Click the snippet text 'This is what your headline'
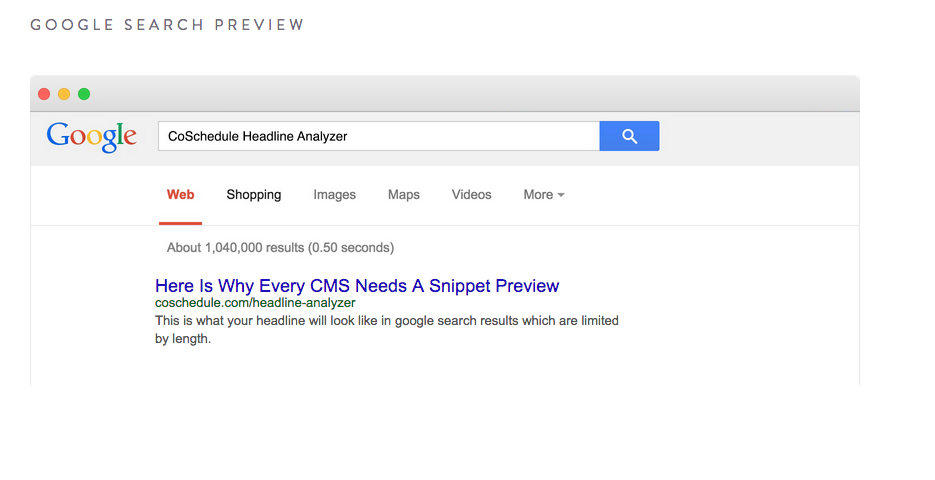 pyautogui.click(x=387, y=329)
